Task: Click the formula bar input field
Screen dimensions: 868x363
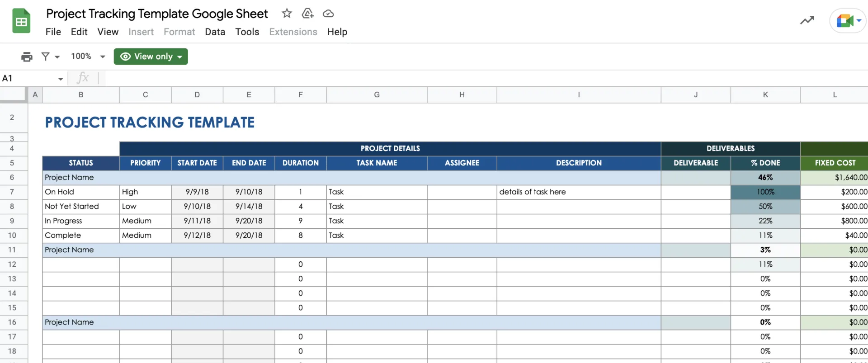Action: pyautogui.click(x=486, y=78)
